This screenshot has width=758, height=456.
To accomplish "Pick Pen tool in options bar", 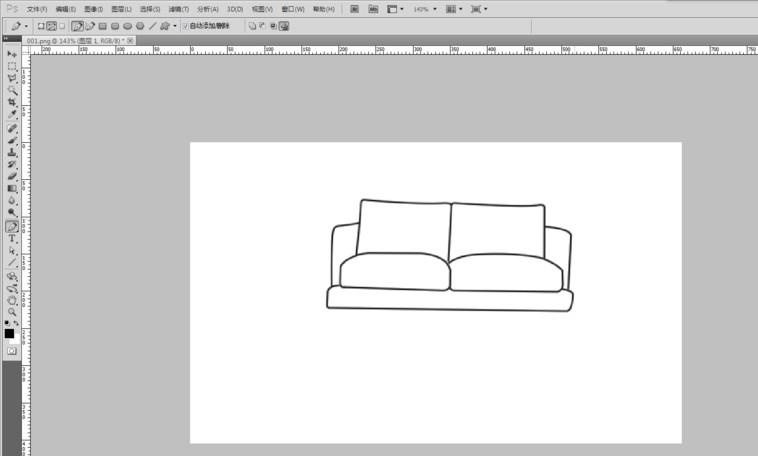I will coord(77,26).
